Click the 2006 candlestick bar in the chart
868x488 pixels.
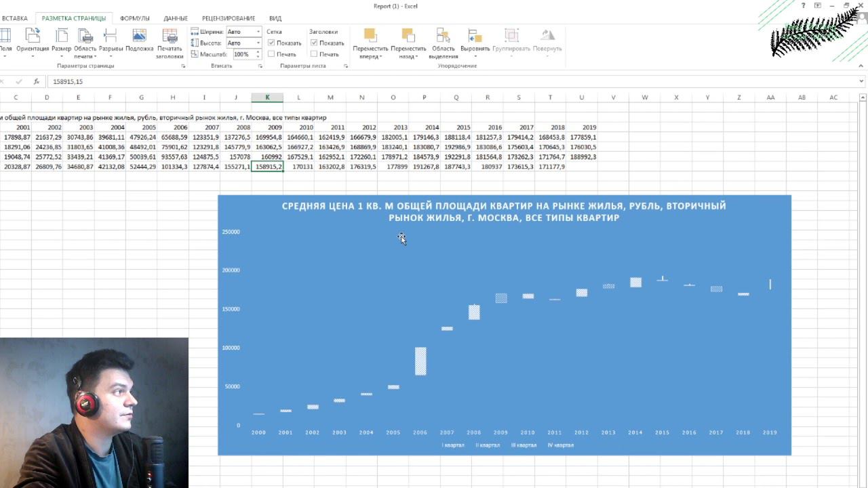pos(420,361)
